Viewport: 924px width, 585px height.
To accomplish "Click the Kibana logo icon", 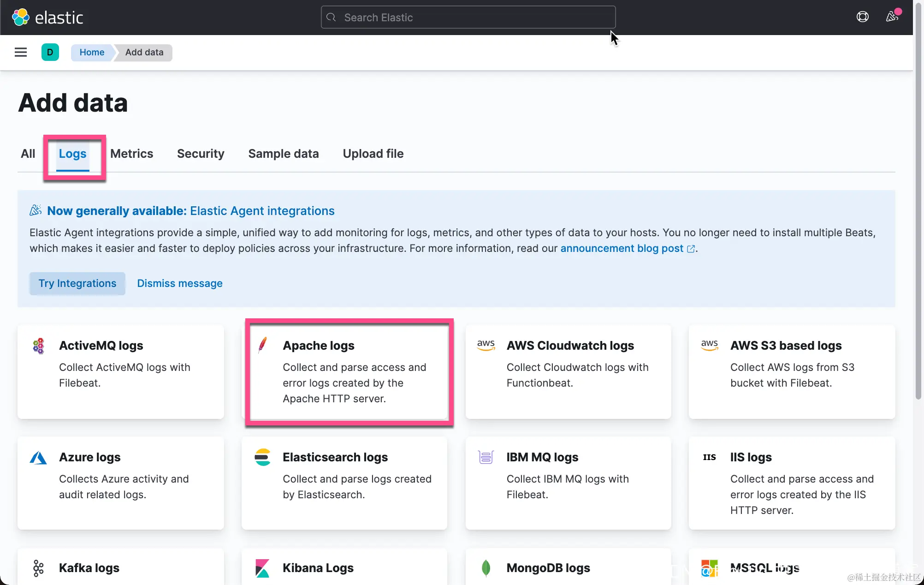I will (x=262, y=568).
